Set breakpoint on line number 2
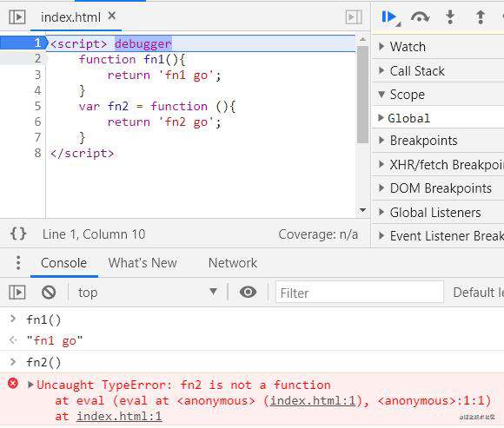This screenshot has width=504, height=428. [x=37, y=59]
